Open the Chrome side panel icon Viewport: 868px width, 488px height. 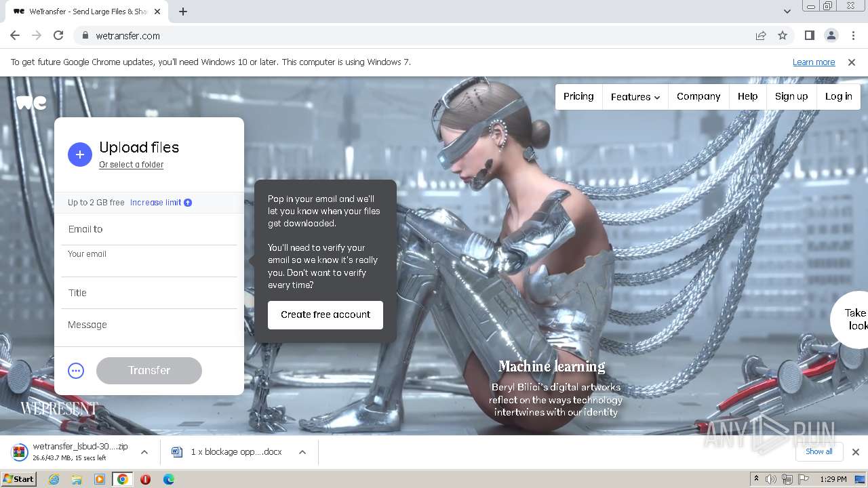[809, 36]
